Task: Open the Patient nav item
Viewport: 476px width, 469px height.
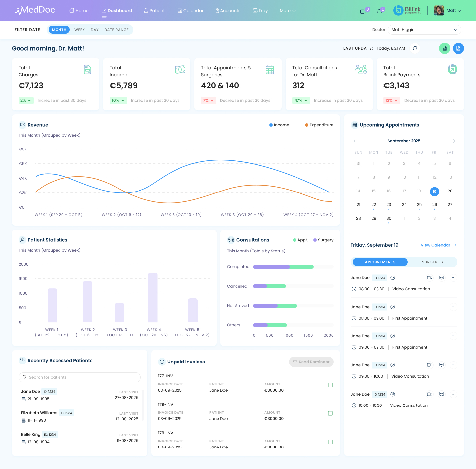Action: (154, 11)
